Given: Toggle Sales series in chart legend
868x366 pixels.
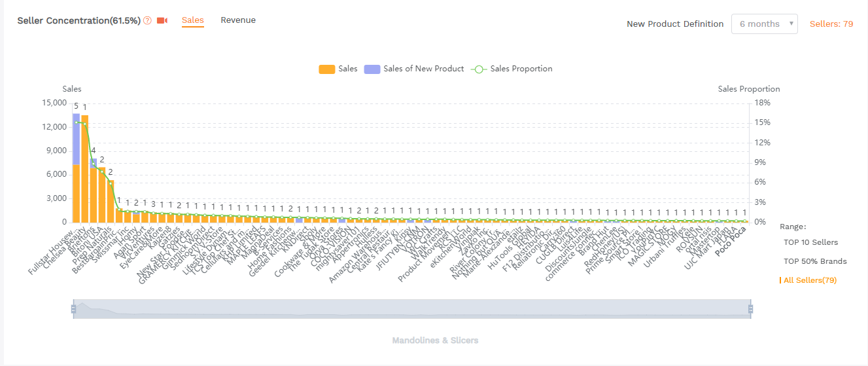Looking at the screenshot, I should 348,69.
